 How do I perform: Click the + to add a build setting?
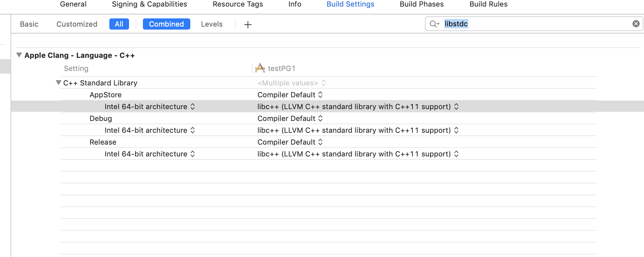(248, 24)
